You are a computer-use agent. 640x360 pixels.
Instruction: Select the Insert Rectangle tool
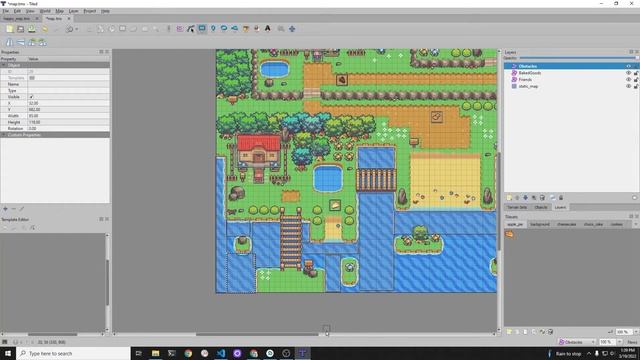tap(202, 29)
